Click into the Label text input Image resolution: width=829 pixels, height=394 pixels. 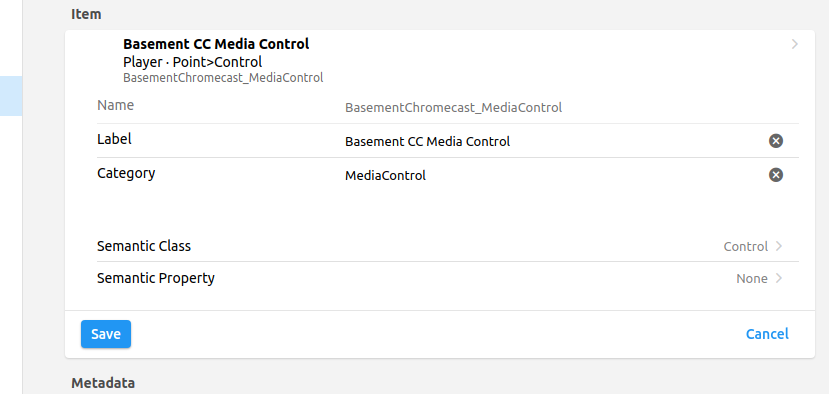pyautogui.click(x=552, y=141)
